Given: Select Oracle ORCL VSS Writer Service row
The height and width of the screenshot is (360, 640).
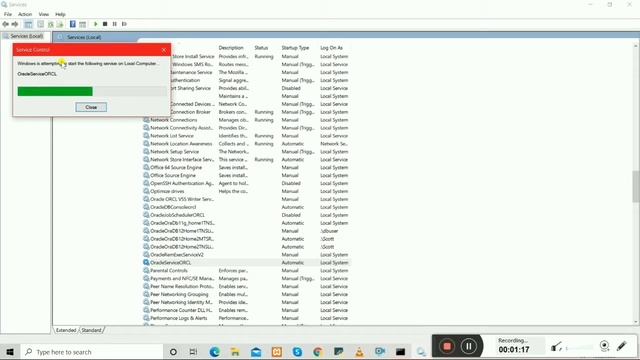Looking at the screenshot, I should [x=247, y=199].
